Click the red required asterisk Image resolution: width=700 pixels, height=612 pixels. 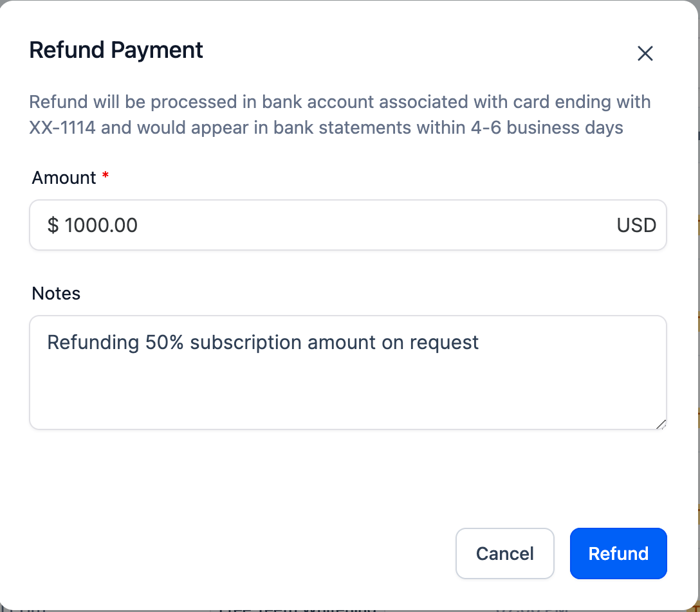click(x=106, y=176)
